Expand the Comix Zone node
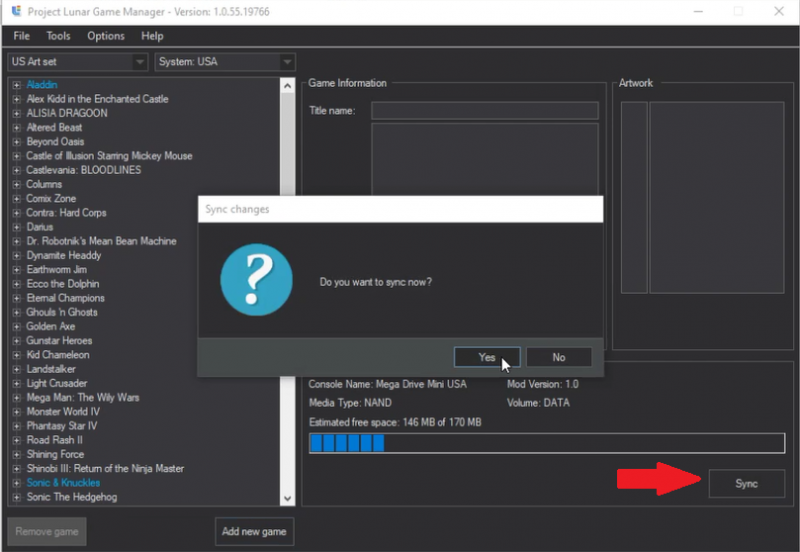Viewport: 800px width, 552px height. click(16, 199)
